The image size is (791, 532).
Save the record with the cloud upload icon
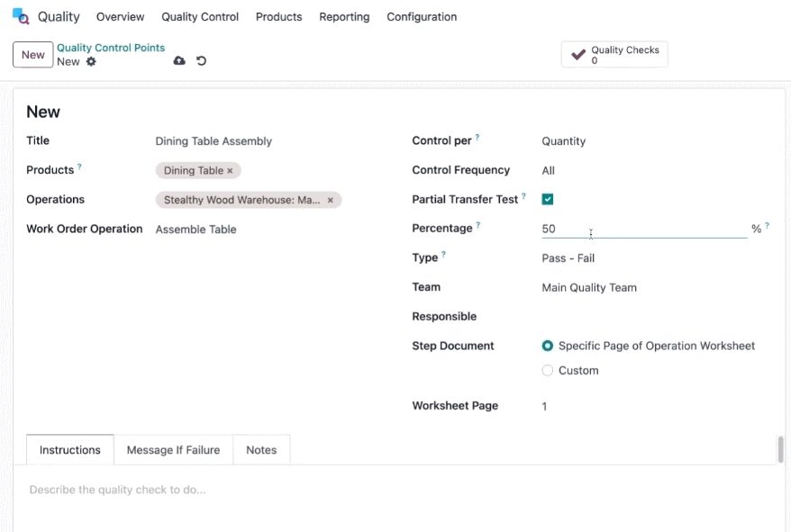(x=179, y=61)
